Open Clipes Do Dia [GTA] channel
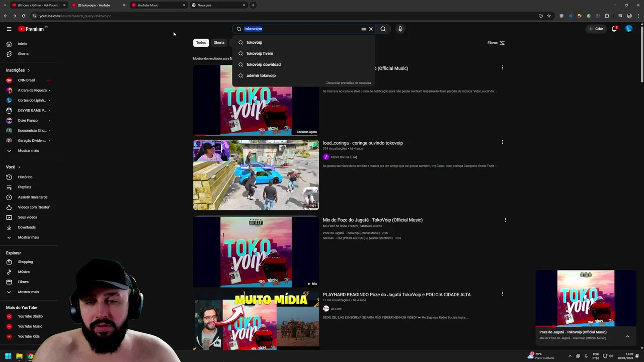The image size is (644, 362). (344, 157)
